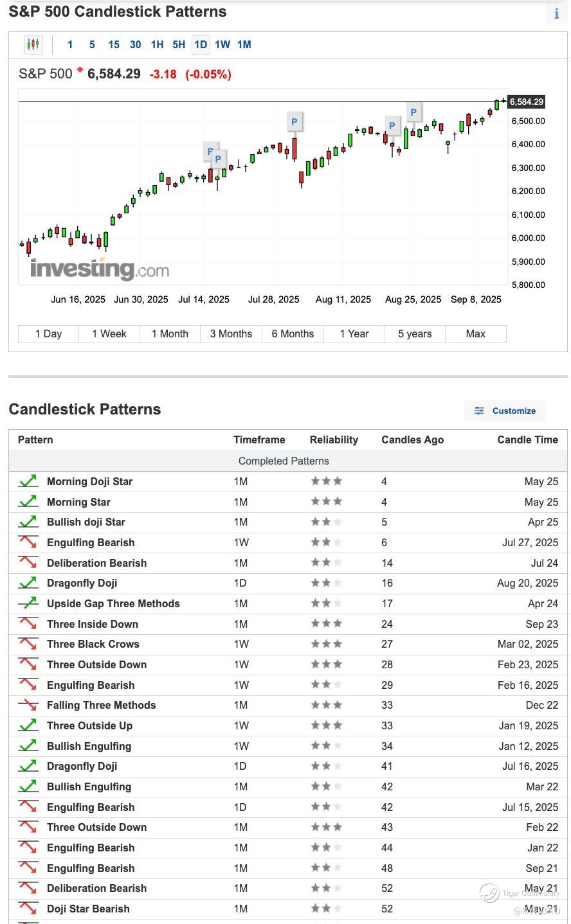The width and height of the screenshot is (571, 924).
Task: Open the info icon beside the title
Action: (556, 14)
